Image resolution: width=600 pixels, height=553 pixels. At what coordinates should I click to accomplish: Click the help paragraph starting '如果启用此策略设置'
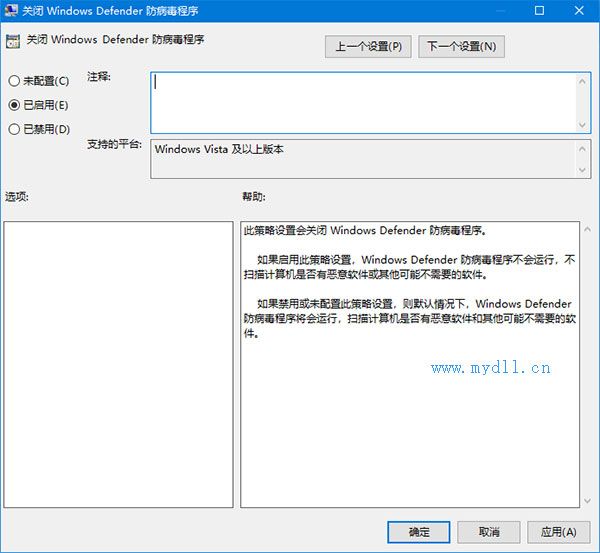tap(409, 267)
